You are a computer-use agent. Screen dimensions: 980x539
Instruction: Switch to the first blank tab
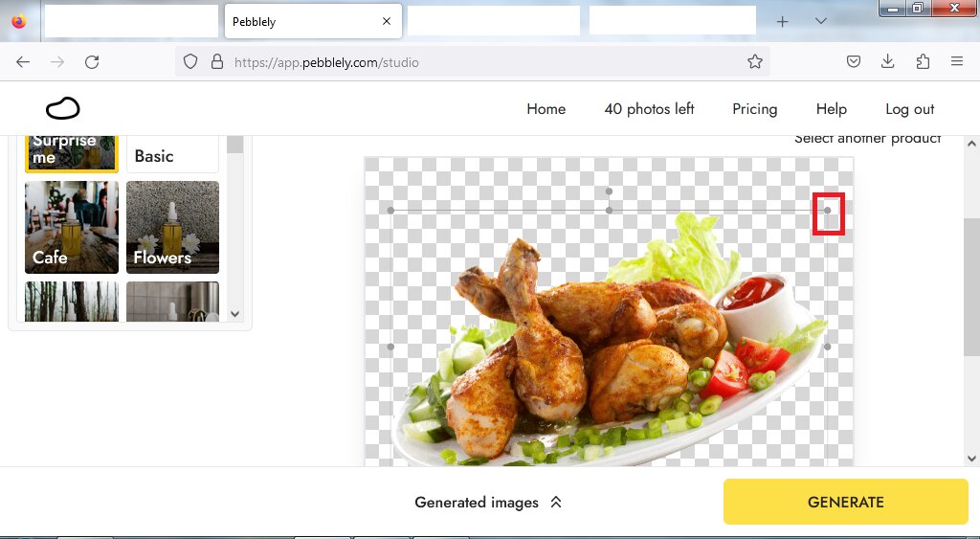coord(131,21)
